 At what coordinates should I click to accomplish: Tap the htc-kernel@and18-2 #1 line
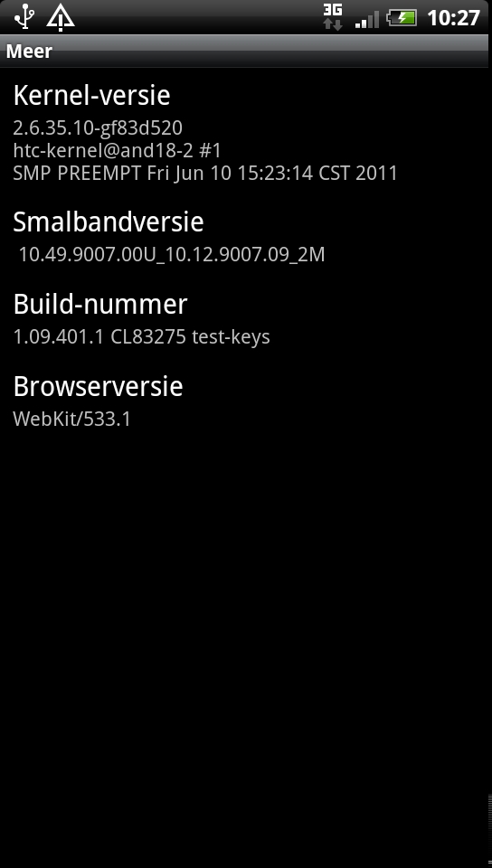point(117,150)
